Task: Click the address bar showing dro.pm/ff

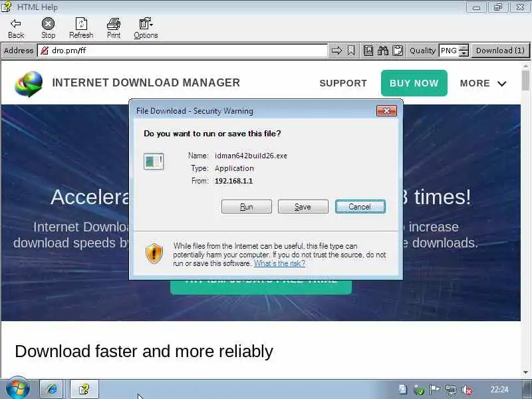Action: 182,51
